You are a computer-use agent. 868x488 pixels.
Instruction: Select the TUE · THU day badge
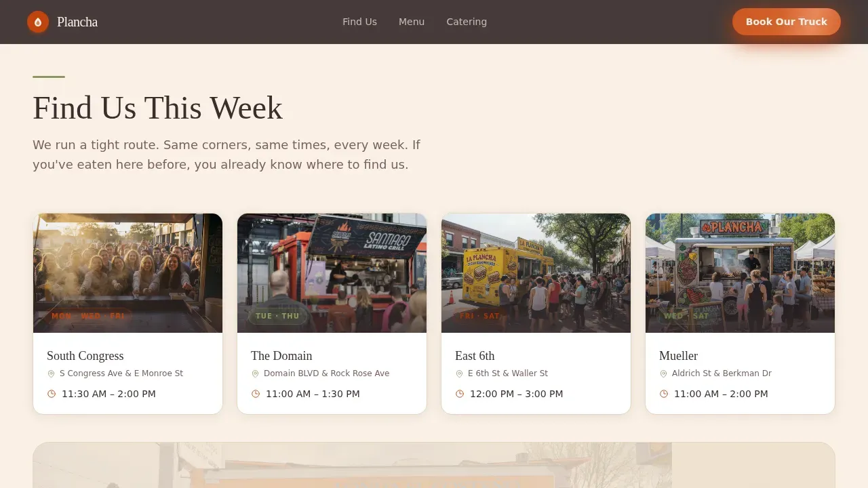[x=277, y=316]
